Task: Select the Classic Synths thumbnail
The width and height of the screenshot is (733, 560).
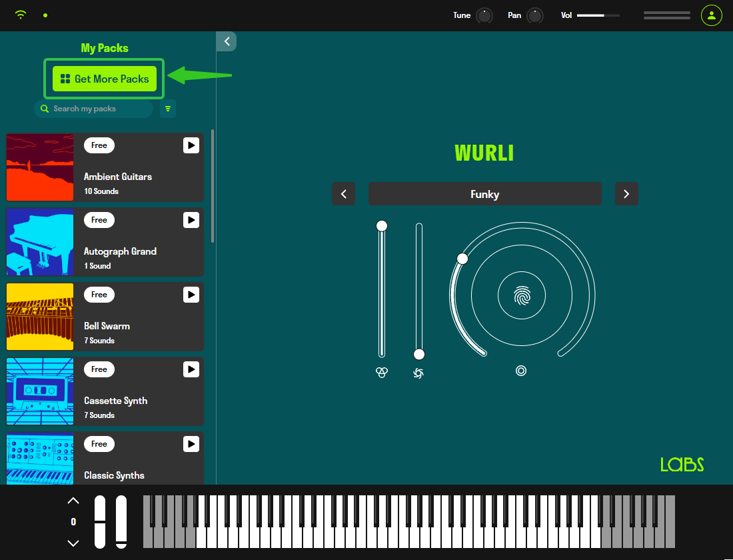Action: click(x=40, y=459)
